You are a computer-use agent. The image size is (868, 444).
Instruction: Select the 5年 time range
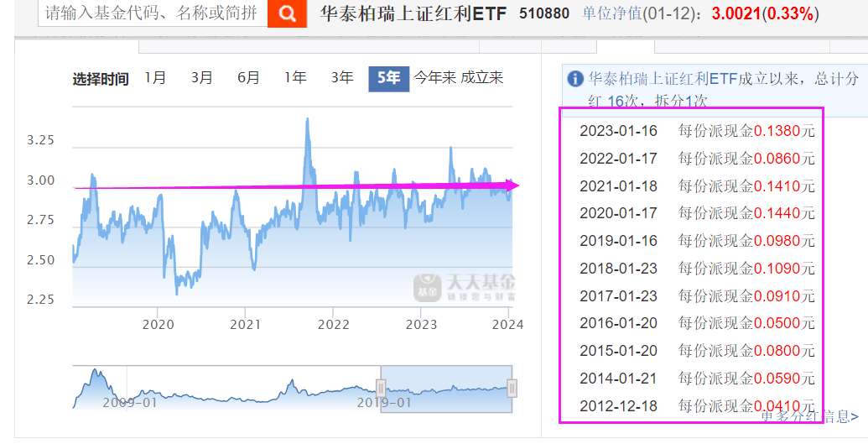[x=388, y=79]
